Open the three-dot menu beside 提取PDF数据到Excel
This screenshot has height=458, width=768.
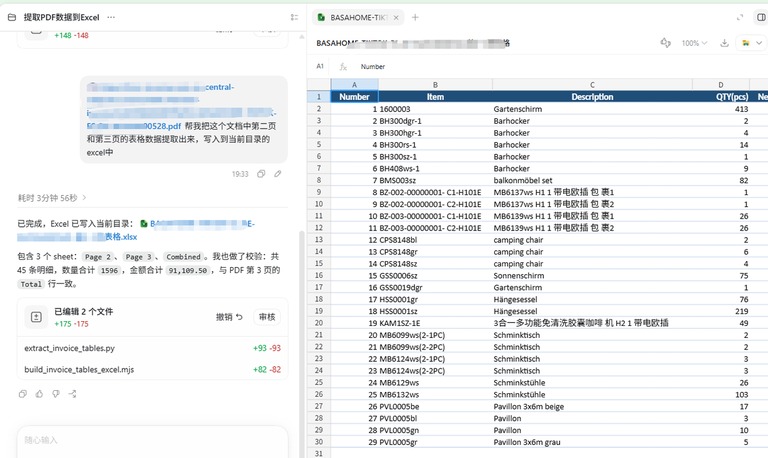tap(111, 17)
